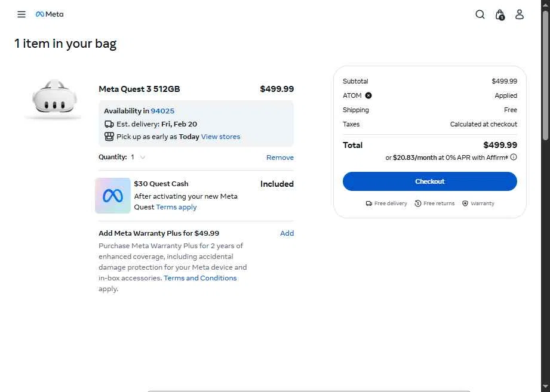This screenshot has width=550, height=392.
Task: Click the Affirm info icon
Action: [514, 158]
